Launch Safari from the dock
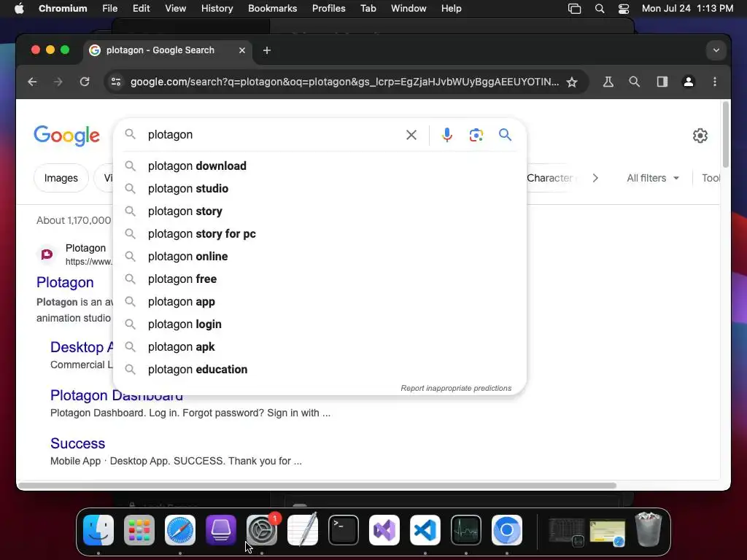 click(180, 530)
